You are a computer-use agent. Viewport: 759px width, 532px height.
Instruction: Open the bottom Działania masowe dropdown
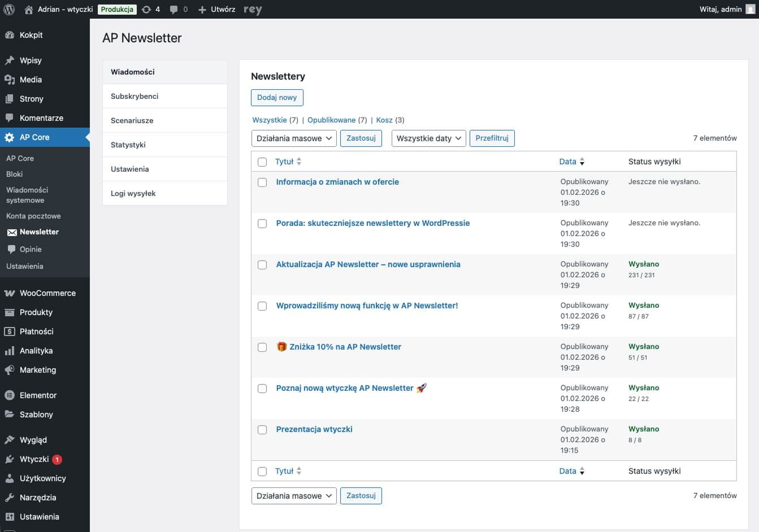tap(293, 495)
